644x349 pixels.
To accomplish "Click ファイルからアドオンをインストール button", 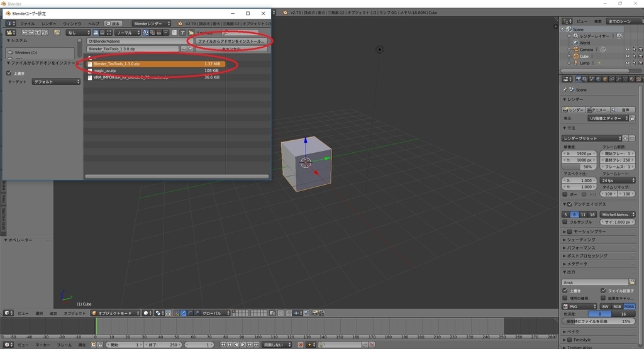I will click(231, 41).
